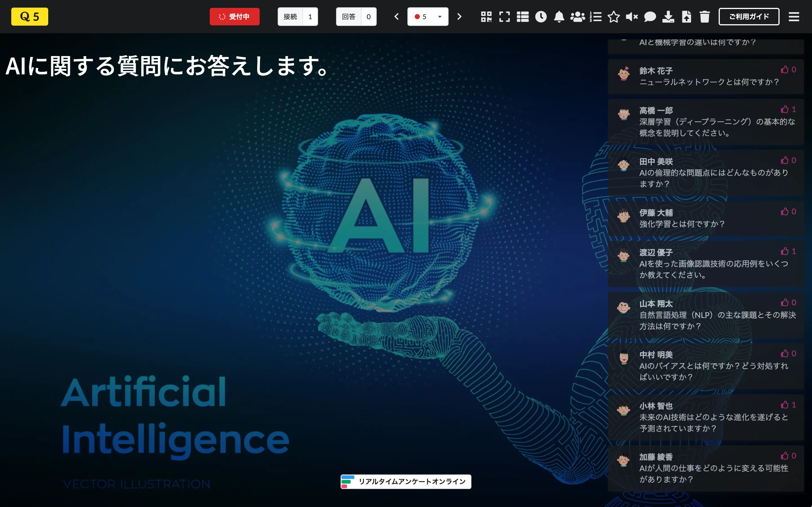This screenshot has width=812, height=507.
Task: Open the ご利用ガイド guide
Action: point(749,16)
